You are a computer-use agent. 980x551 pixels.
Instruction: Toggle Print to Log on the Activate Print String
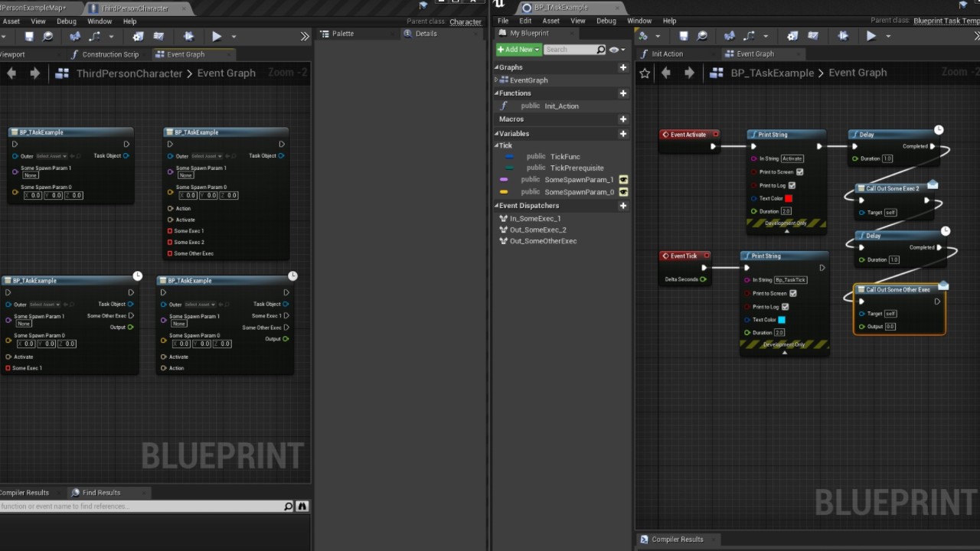coord(792,185)
